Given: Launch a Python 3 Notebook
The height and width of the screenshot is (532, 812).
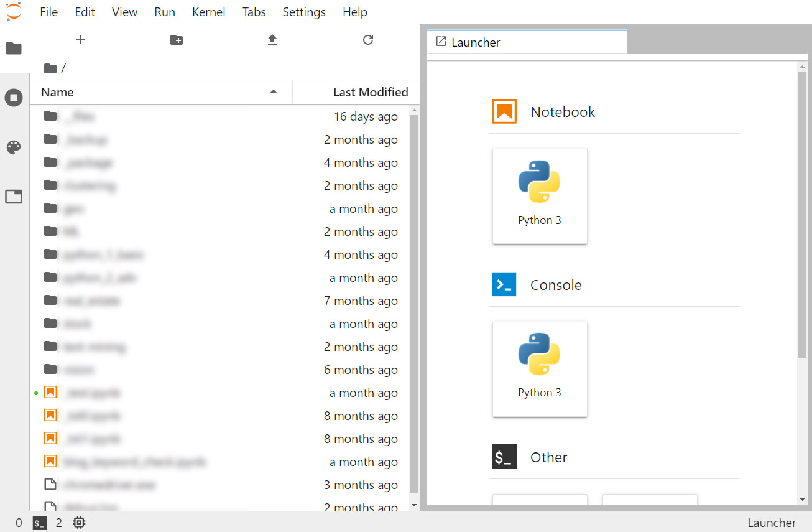Looking at the screenshot, I should pos(540,196).
